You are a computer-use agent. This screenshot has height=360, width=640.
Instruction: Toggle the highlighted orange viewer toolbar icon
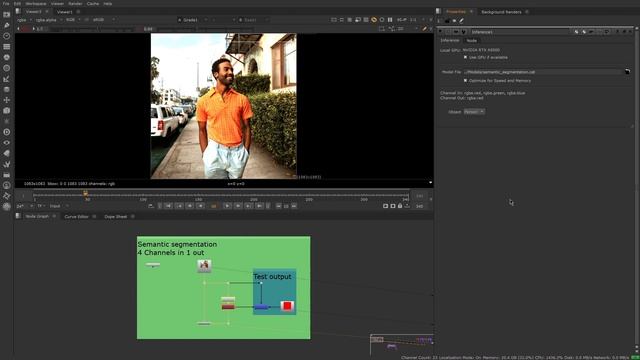[374, 20]
